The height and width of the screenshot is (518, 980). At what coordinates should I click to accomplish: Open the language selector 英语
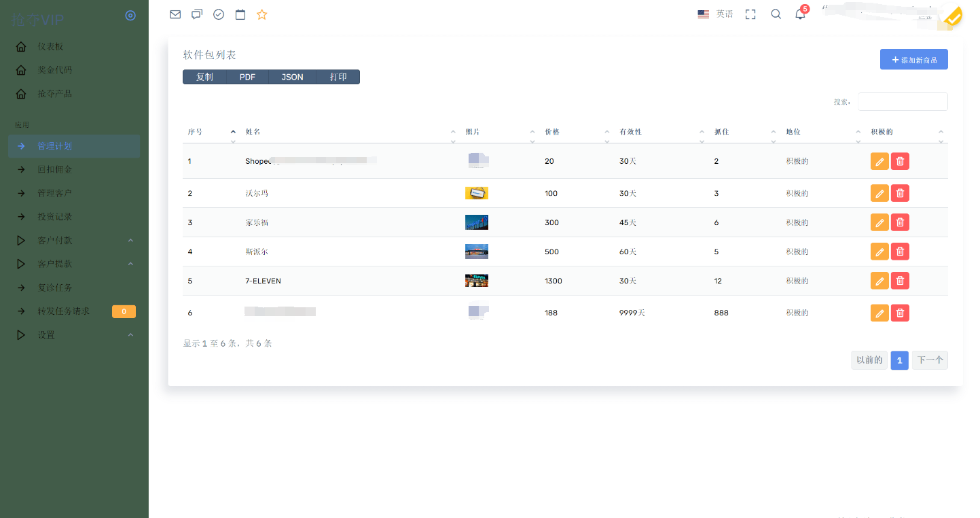(x=716, y=14)
